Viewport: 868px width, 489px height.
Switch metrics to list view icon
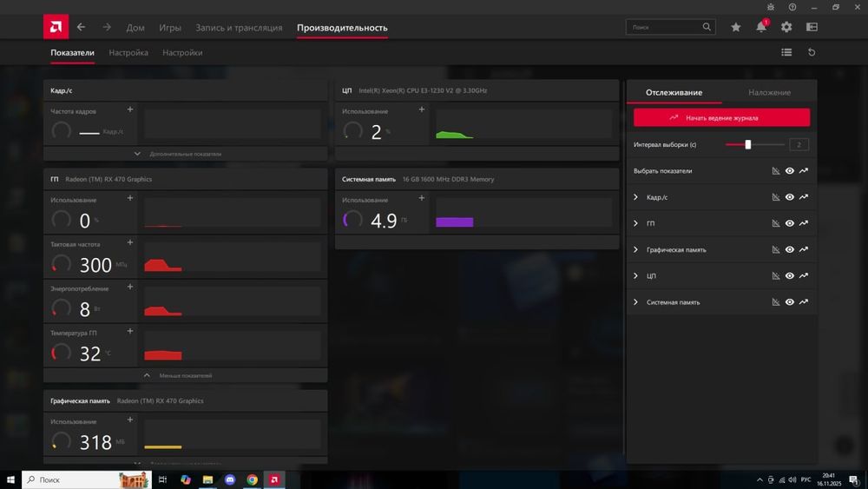(x=786, y=52)
